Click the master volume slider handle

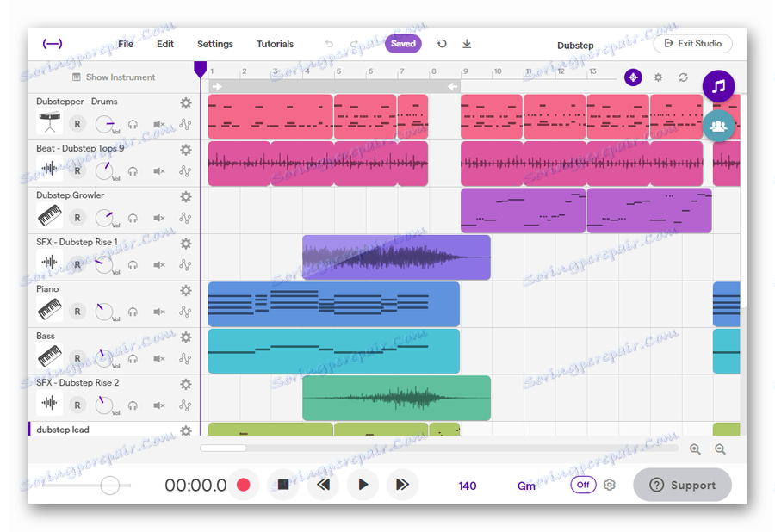point(109,485)
